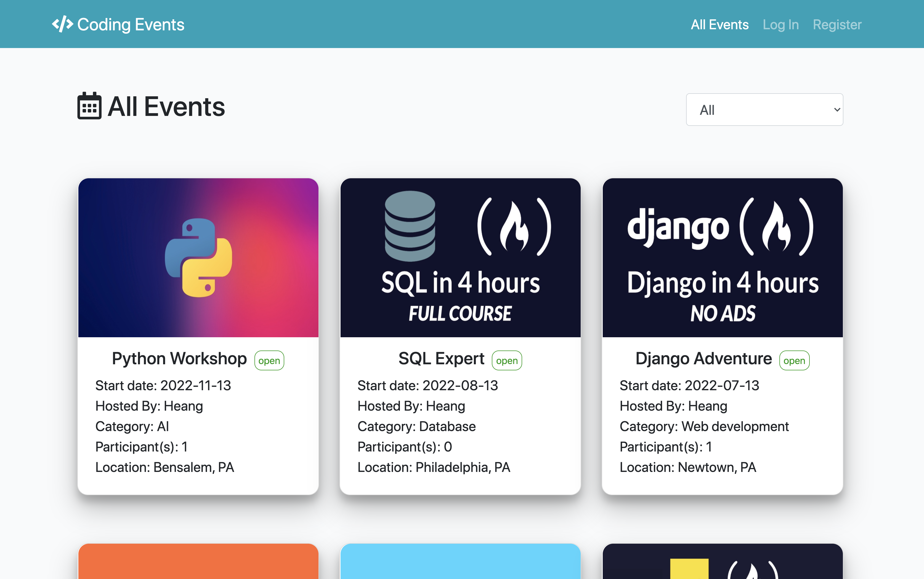Click Location: Bensalem, PA text

[x=165, y=468]
